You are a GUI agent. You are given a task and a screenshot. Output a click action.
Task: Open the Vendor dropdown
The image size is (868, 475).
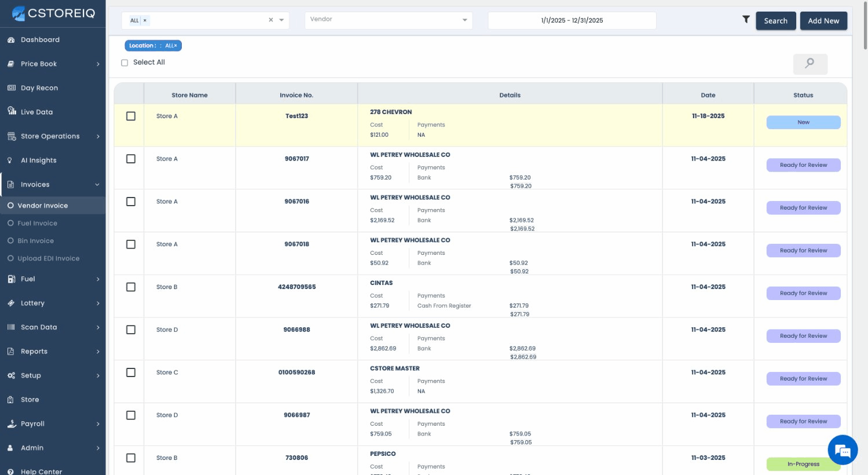(388, 20)
